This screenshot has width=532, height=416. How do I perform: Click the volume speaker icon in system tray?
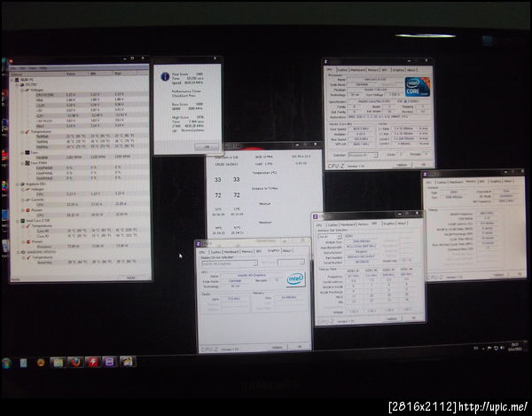click(x=502, y=348)
